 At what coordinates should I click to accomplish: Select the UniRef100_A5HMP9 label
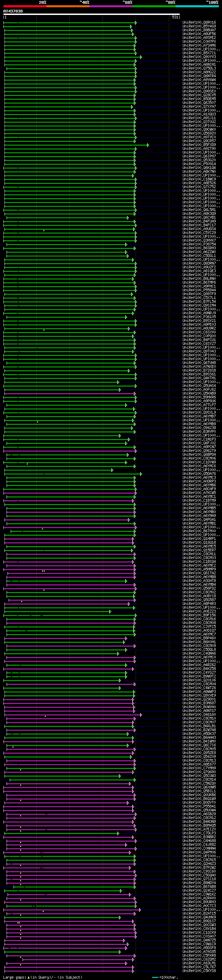click(x=199, y=569)
